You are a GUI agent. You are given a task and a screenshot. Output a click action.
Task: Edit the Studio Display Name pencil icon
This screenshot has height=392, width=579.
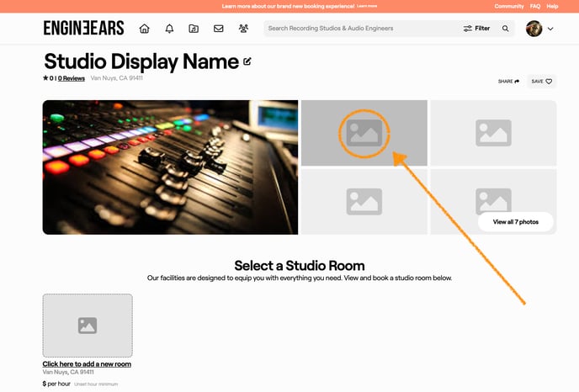click(x=247, y=61)
